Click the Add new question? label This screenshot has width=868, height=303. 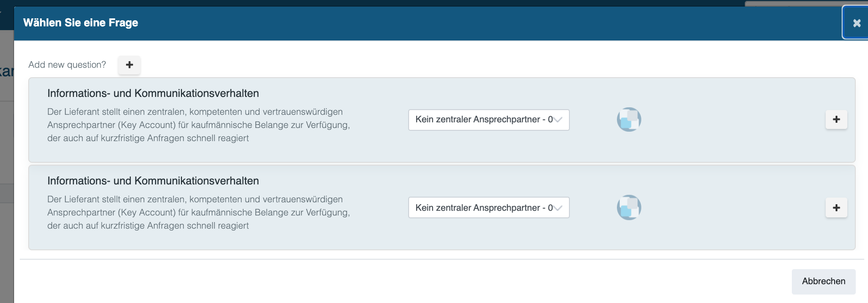[x=67, y=65]
